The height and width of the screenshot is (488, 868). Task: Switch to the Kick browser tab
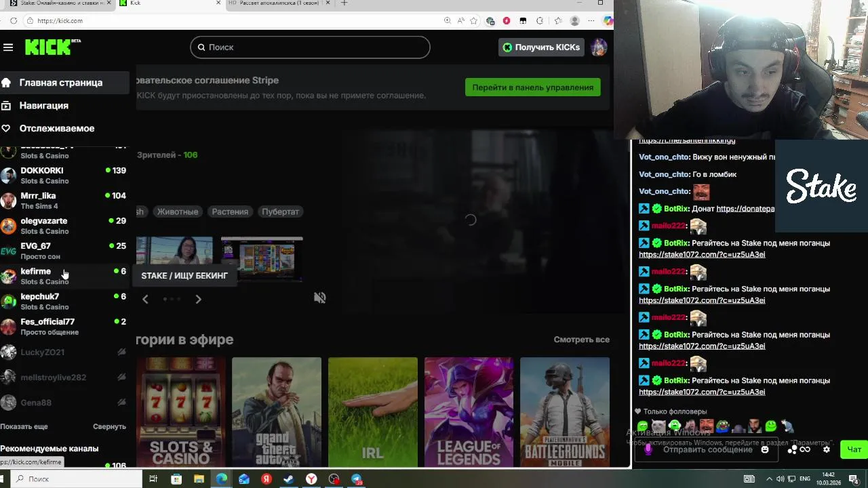click(170, 3)
